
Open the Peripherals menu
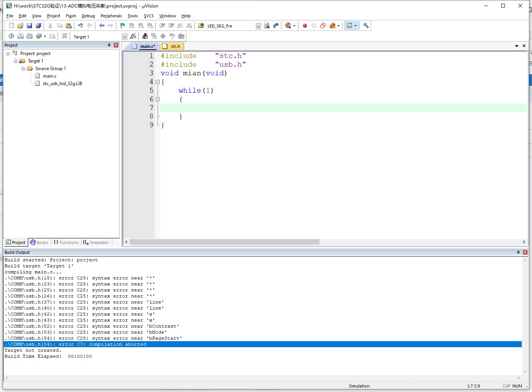point(111,16)
